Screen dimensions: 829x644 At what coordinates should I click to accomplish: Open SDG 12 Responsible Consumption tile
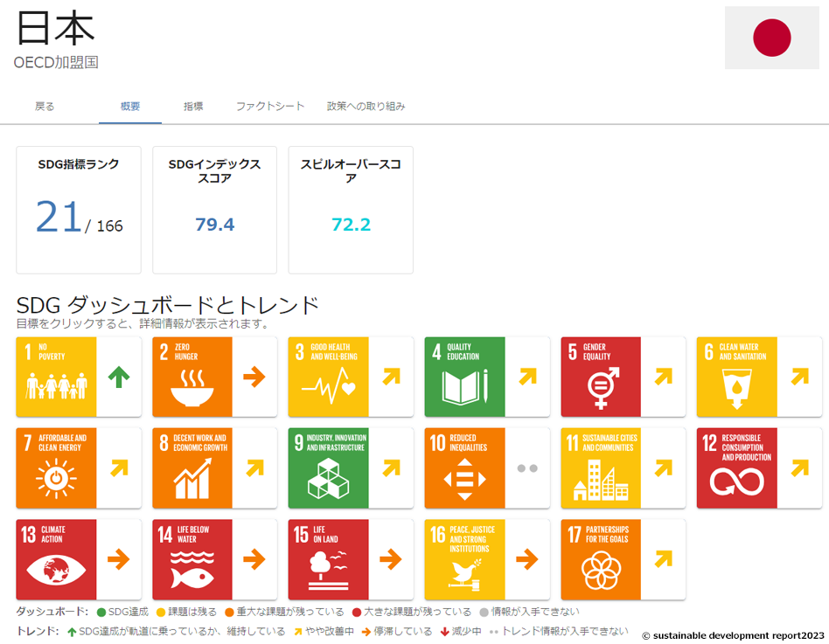tap(736, 467)
